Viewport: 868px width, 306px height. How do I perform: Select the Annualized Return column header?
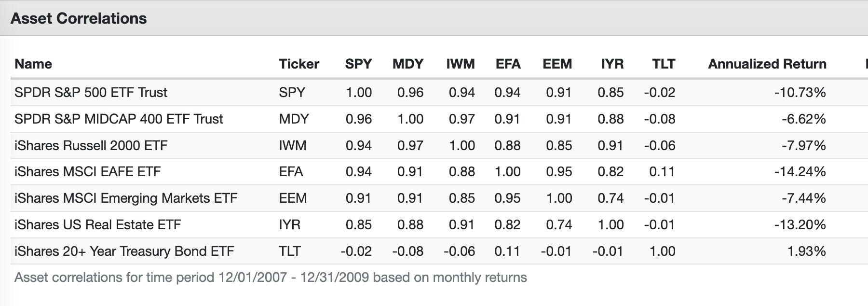pos(767,64)
